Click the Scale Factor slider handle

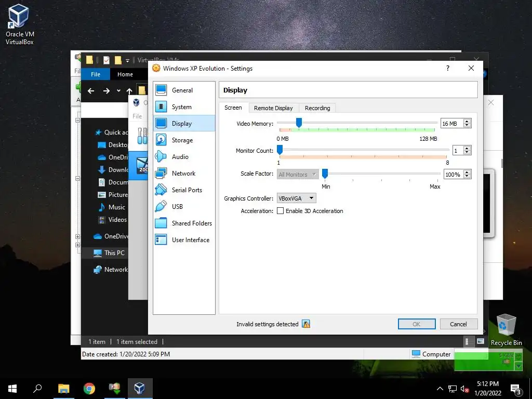click(325, 174)
